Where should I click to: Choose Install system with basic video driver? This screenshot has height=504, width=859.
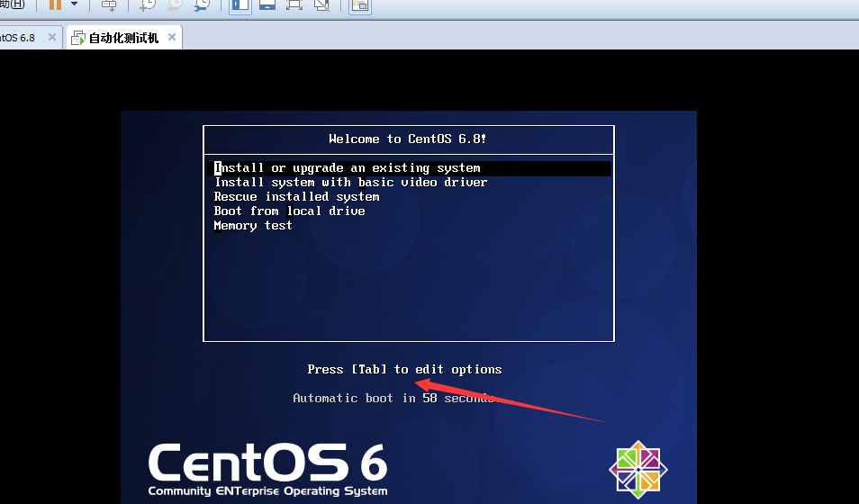[x=350, y=183]
